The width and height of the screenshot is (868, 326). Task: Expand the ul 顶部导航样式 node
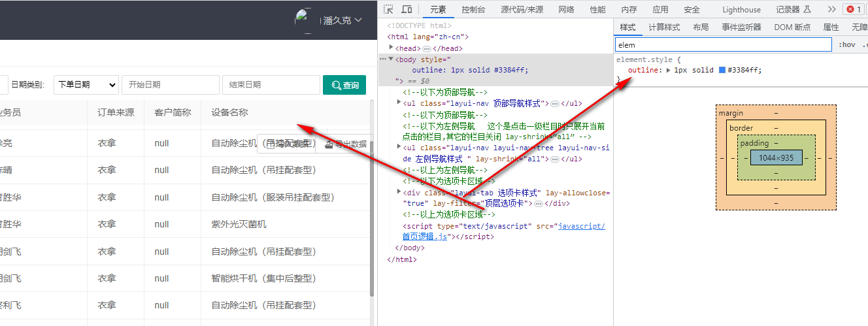tap(399, 103)
